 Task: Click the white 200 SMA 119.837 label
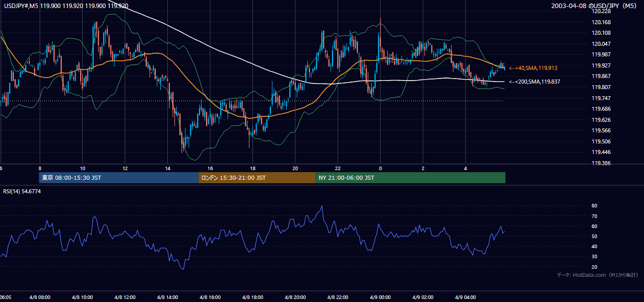[x=535, y=82]
